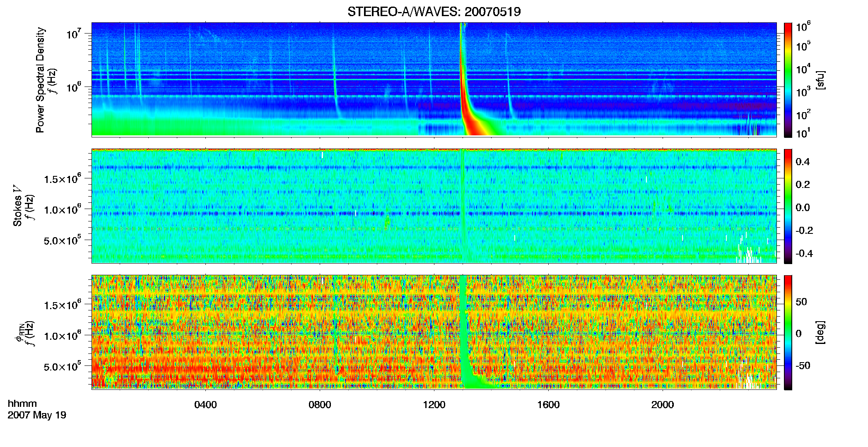Click the -0.2 value on Stokes color bar
This screenshot has width=868, height=447.
tap(804, 231)
